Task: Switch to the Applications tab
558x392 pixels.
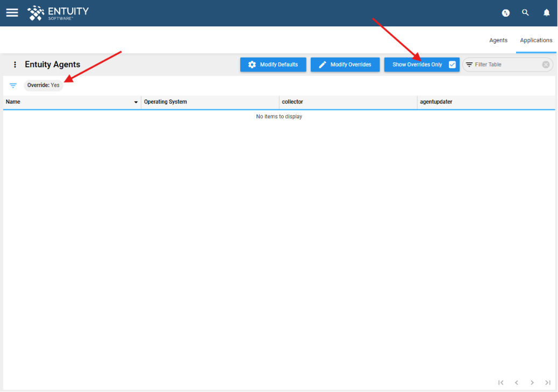Action: click(x=536, y=40)
